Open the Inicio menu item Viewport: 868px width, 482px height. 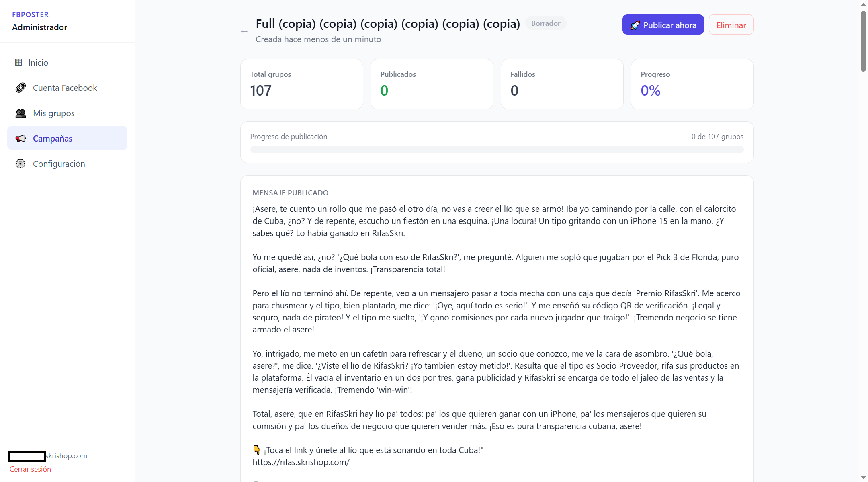[67, 62]
